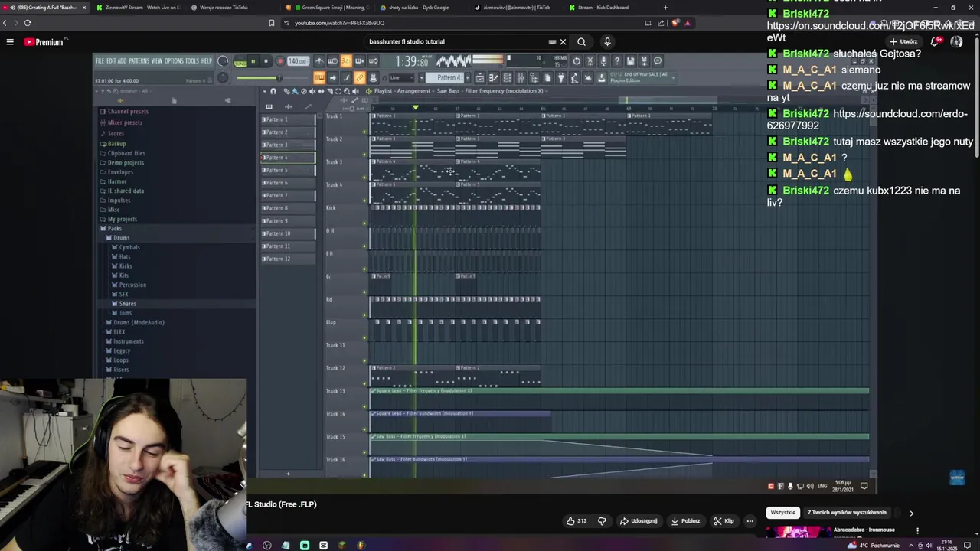This screenshot has width=980, height=551.
Task: Click the browser reload icon
Action: tap(28, 23)
